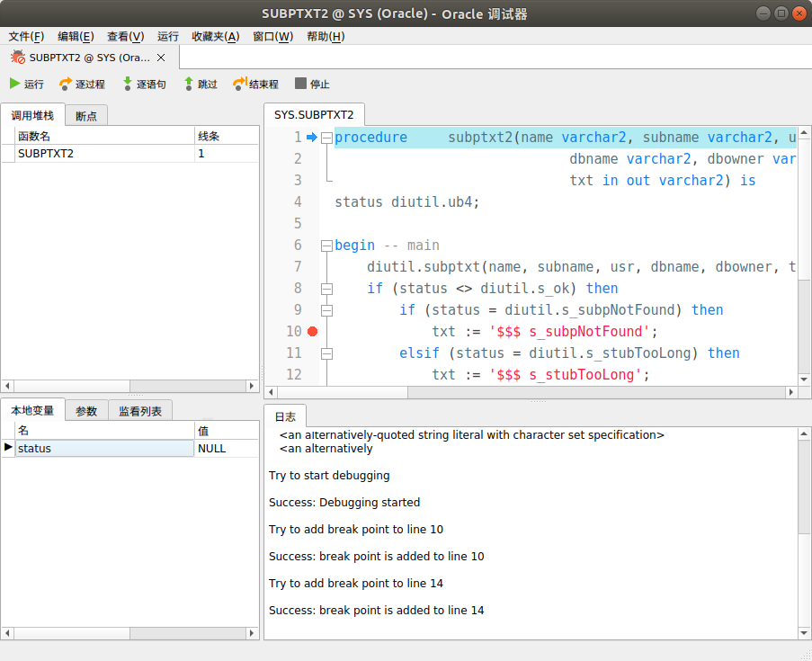Click the log panel scroll-down arrow
Viewport: 812px width, 661px height.
[x=804, y=632]
